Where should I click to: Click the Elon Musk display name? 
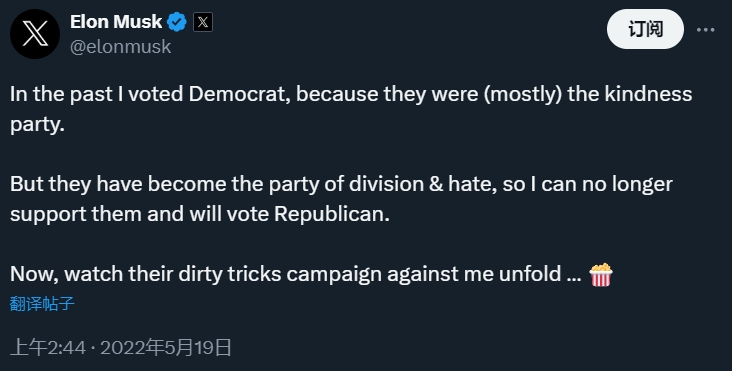coord(116,21)
